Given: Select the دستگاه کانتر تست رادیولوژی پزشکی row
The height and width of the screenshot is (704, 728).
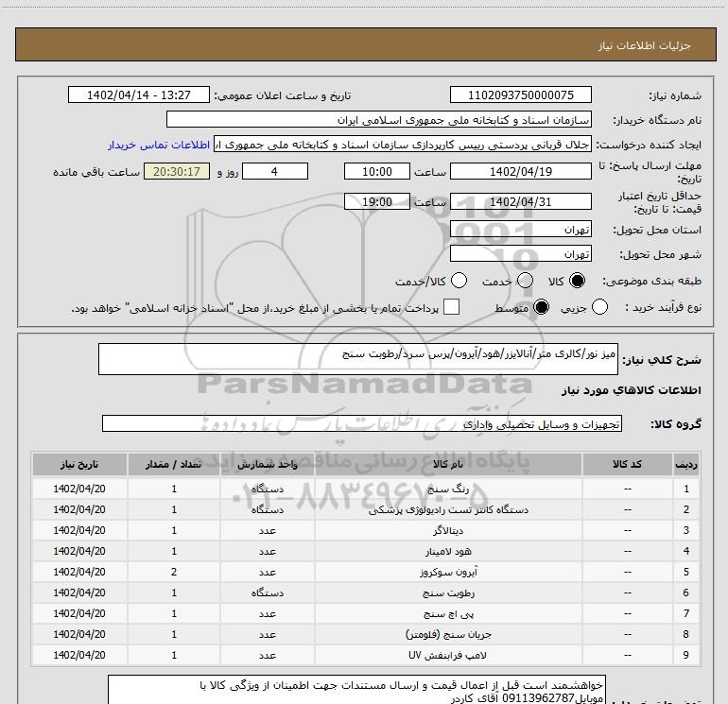Looking at the screenshot, I should pyautogui.click(x=365, y=509).
